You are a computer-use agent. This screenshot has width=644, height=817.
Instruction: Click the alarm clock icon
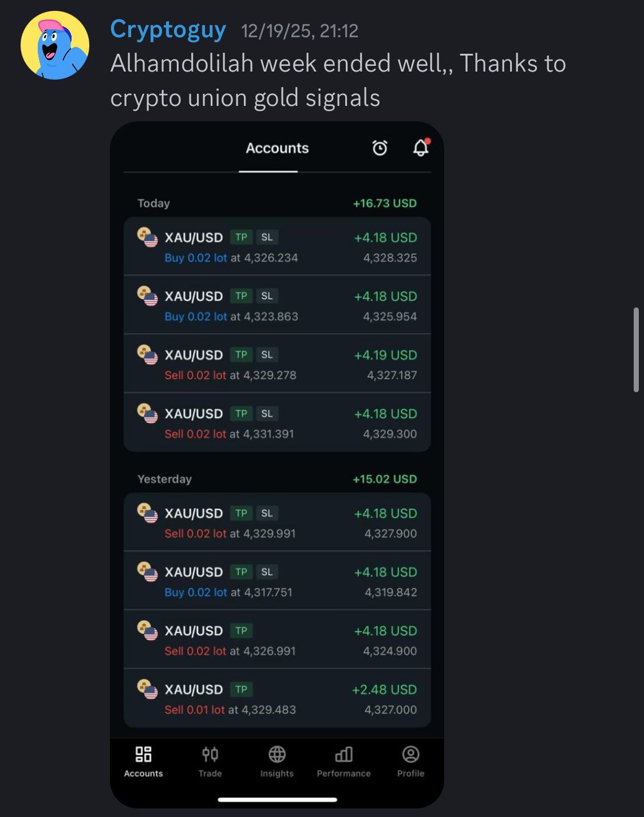click(x=380, y=148)
